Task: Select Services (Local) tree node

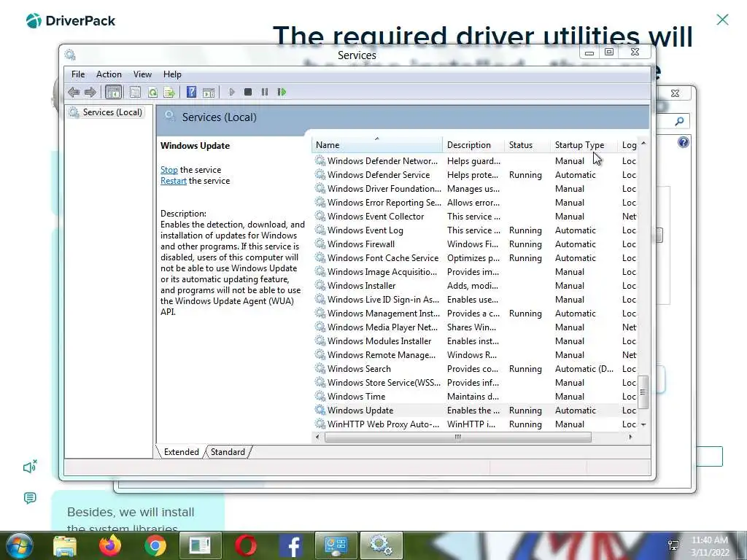Action: (107, 112)
